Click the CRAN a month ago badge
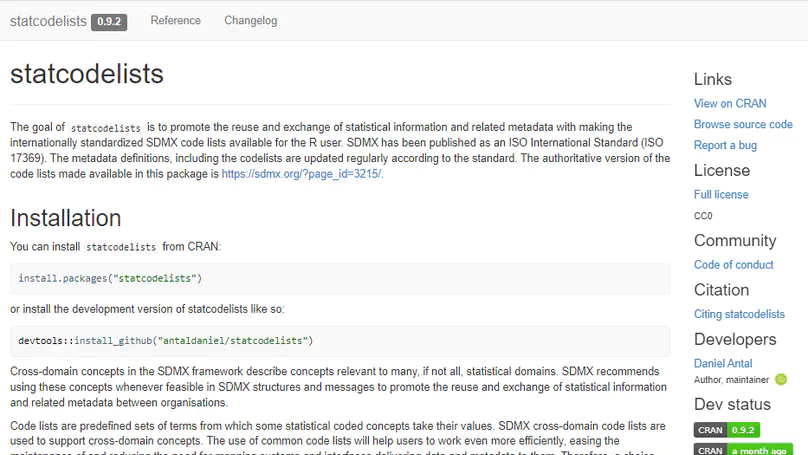The width and height of the screenshot is (808, 455). 743,450
